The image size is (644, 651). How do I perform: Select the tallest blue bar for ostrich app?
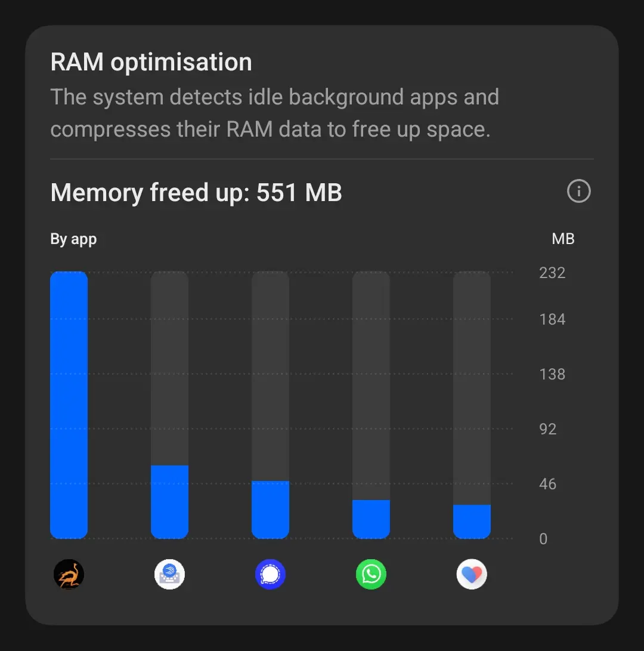[69, 405]
